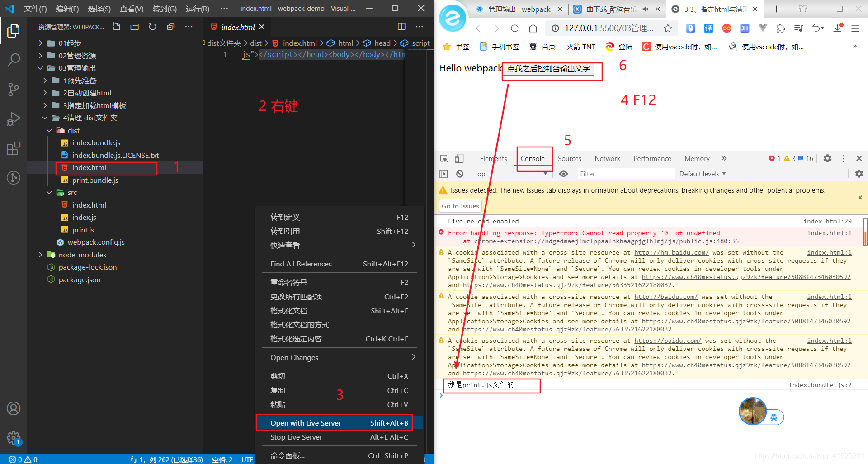The height and width of the screenshot is (464, 868).
Task: Open the browser hamburger menu
Action: click(855, 28)
